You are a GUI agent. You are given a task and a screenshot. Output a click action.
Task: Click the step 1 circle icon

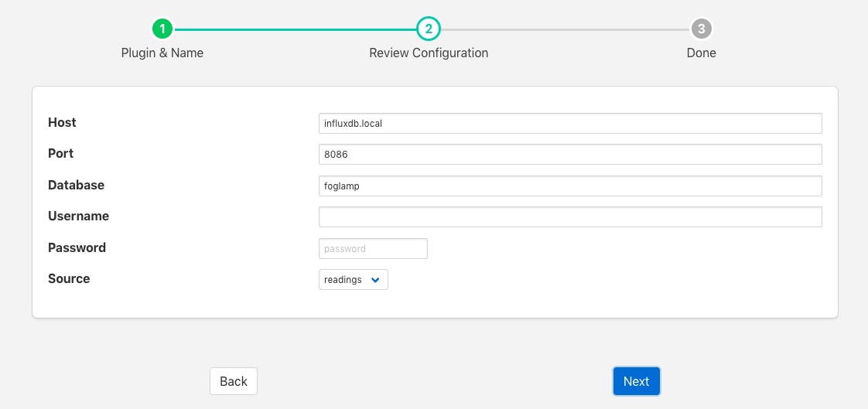coord(162,29)
